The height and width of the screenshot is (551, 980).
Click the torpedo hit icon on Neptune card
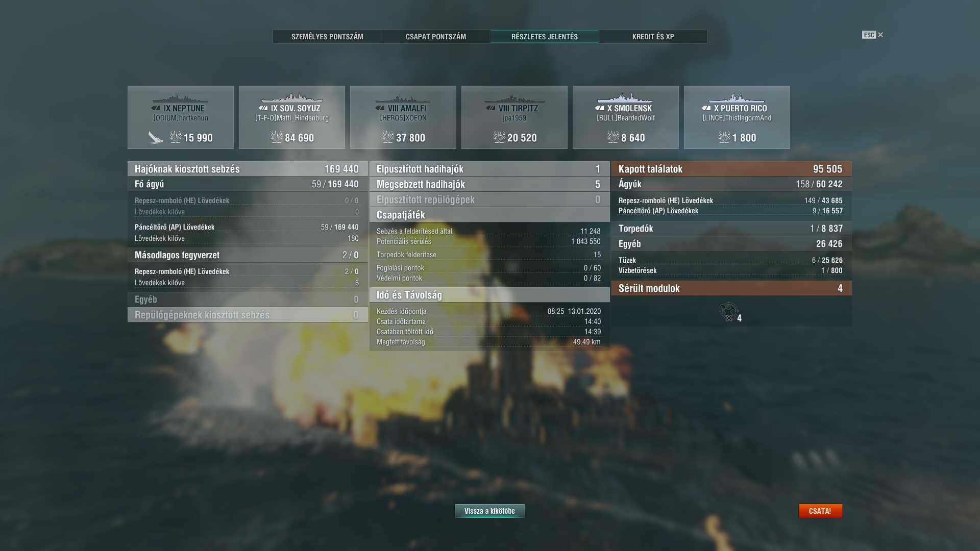[x=156, y=137]
